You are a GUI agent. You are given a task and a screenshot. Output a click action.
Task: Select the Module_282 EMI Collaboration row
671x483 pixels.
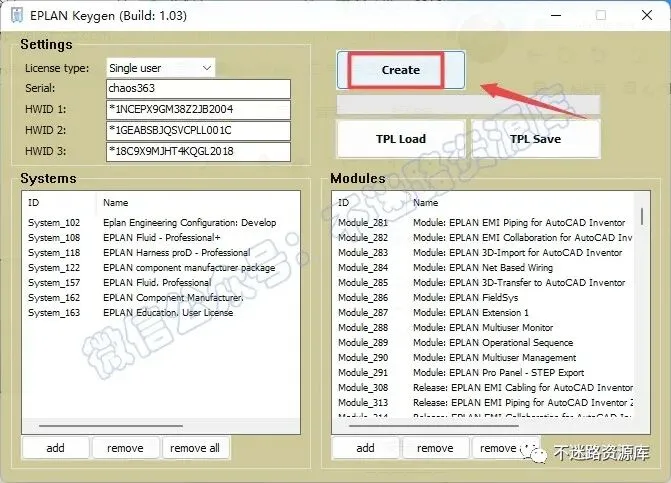click(484, 238)
